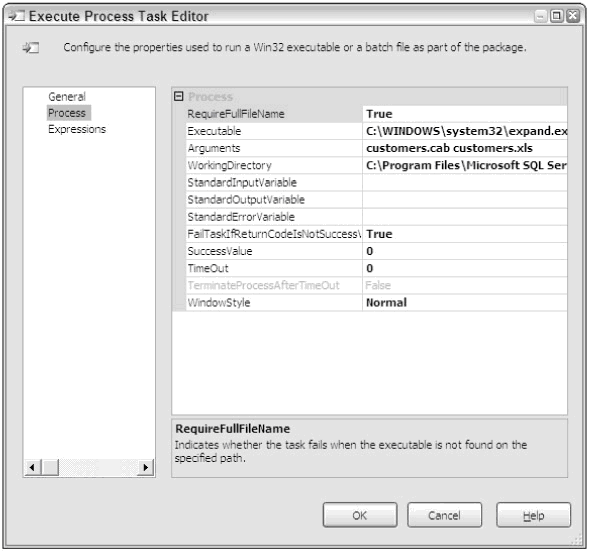589x551 pixels.
Task: Click the TimeOut value field
Action: pos(465,269)
